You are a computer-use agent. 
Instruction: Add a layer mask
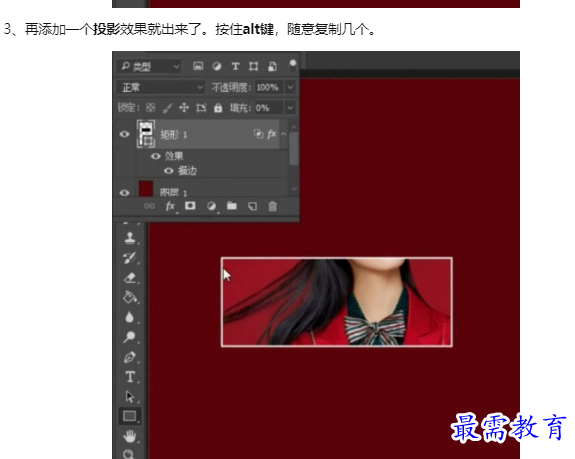pyautogui.click(x=190, y=206)
